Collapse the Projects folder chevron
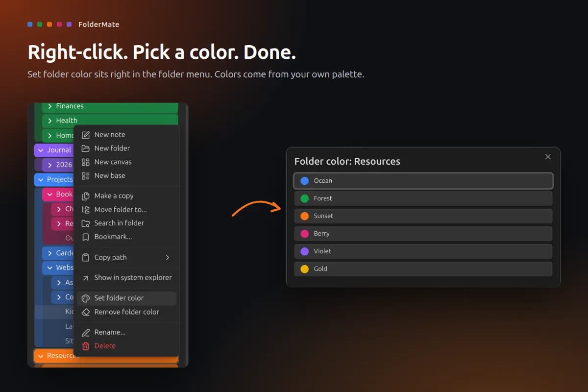Image resolution: width=588 pixels, height=392 pixels. pos(41,179)
